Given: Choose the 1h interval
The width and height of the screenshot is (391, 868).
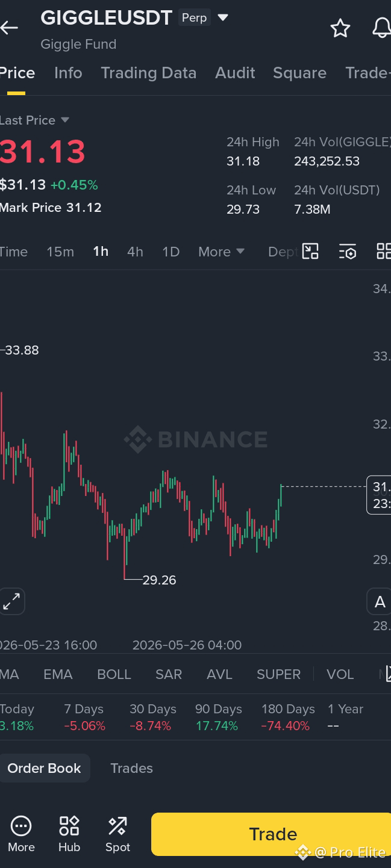Looking at the screenshot, I should coord(101,252).
